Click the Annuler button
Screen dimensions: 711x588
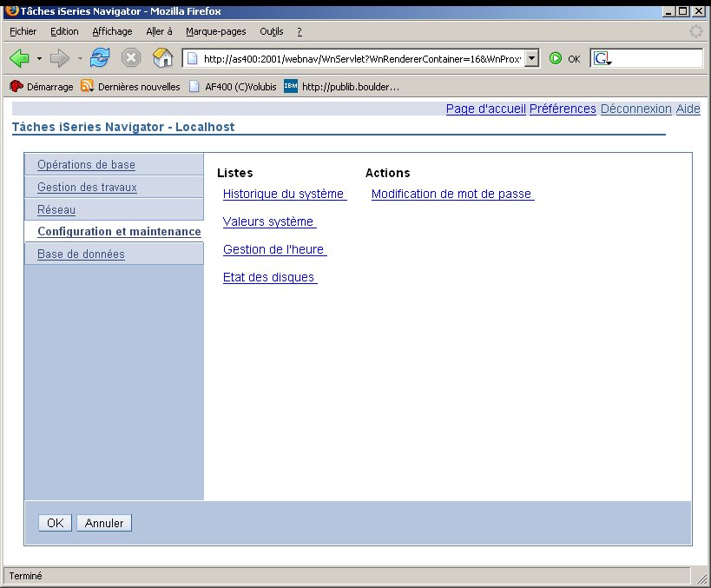104,523
